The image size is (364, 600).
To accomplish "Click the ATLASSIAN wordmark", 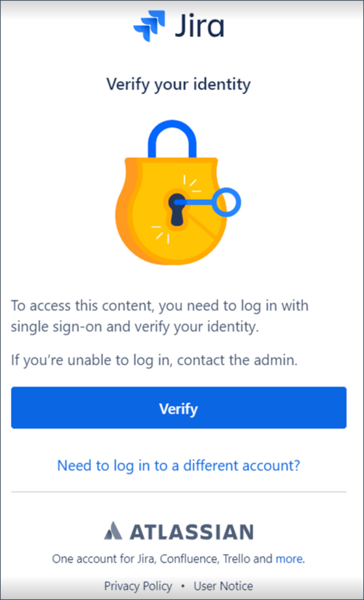I will (x=192, y=532).
